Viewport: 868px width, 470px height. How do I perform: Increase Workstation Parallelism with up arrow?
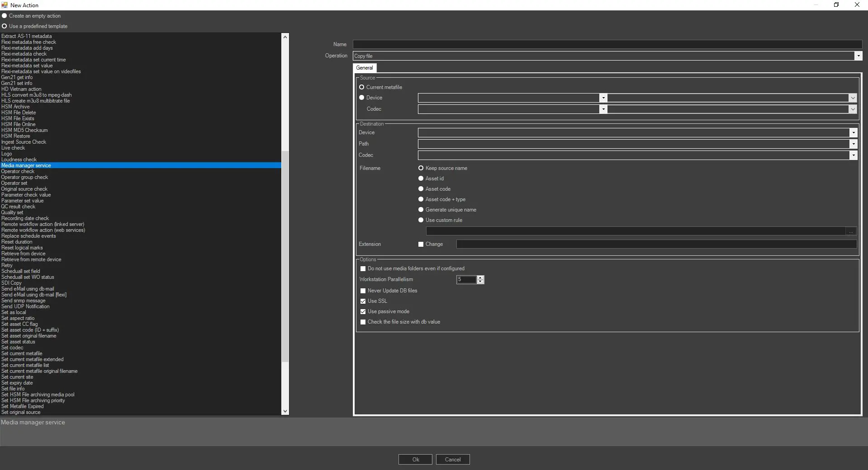(x=480, y=277)
